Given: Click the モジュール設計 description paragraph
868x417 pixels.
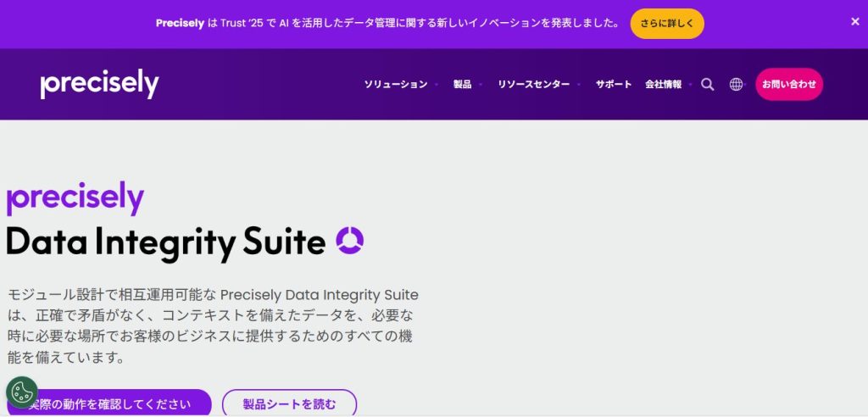Looking at the screenshot, I should coord(213,325).
